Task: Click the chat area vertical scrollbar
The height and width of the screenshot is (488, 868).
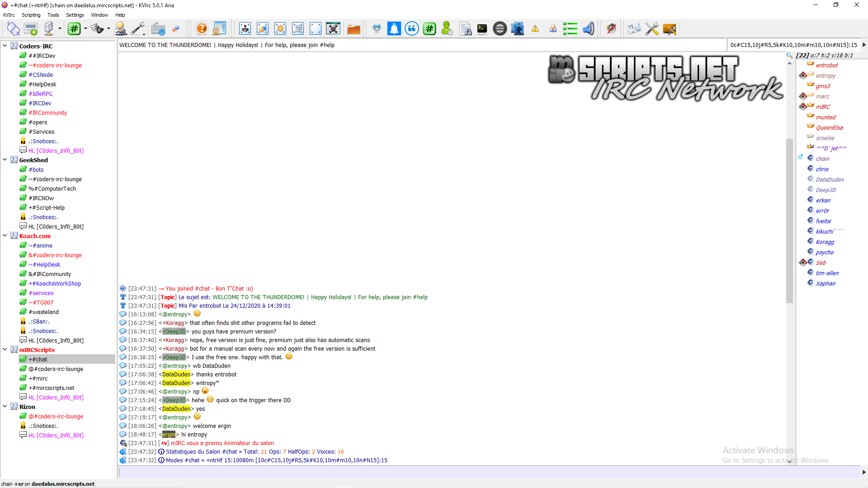Action: click(x=789, y=221)
